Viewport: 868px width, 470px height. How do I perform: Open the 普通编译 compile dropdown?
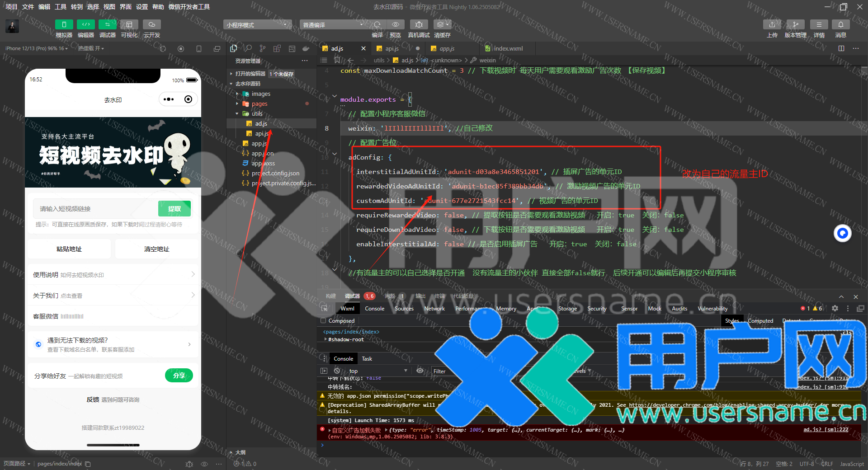[x=333, y=25]
